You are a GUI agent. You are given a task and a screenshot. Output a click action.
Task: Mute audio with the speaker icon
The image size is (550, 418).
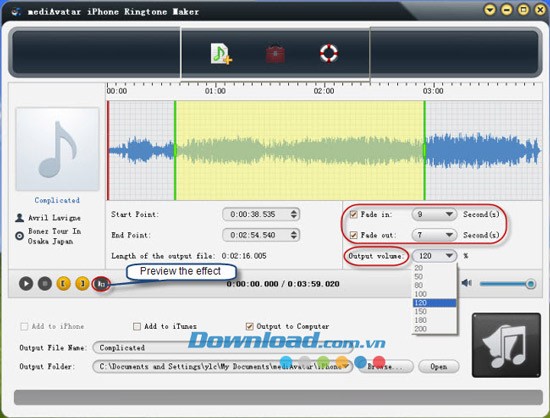tap(467, 283)
